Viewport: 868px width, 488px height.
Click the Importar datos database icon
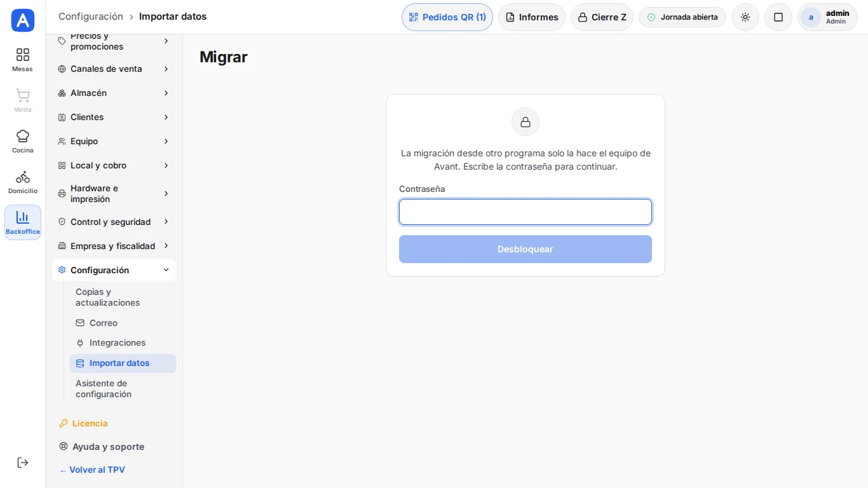(80, 363)
